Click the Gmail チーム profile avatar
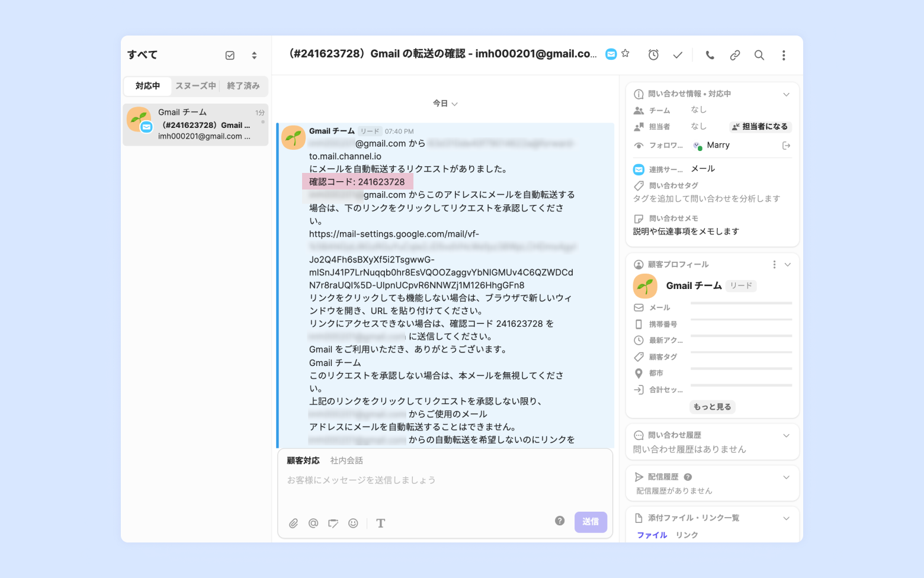The width and height of the screenshot is (924, 578). (x=645, y=286)
